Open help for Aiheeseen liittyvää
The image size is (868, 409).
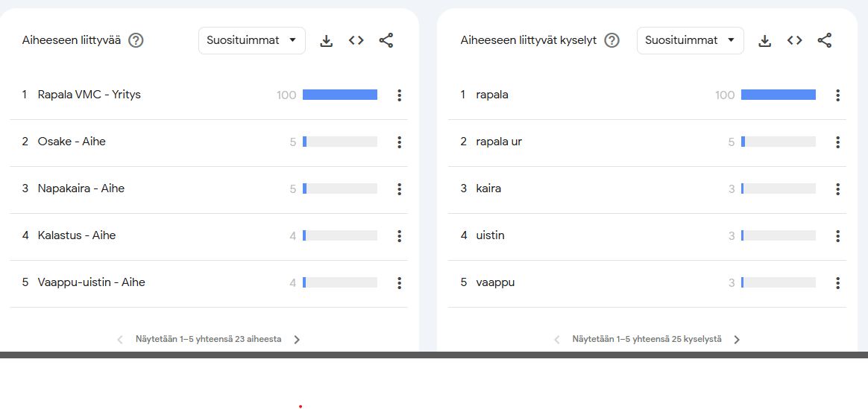[136, 40]
